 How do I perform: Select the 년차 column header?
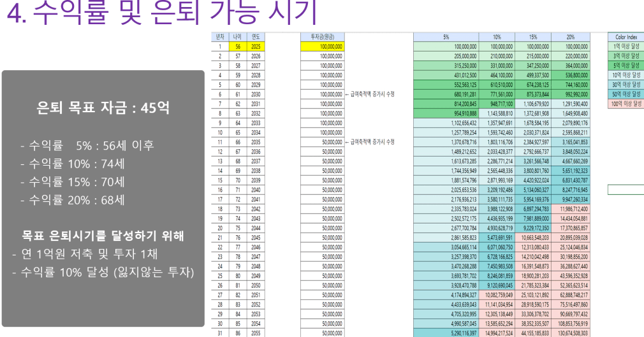(x=220, y=37)
